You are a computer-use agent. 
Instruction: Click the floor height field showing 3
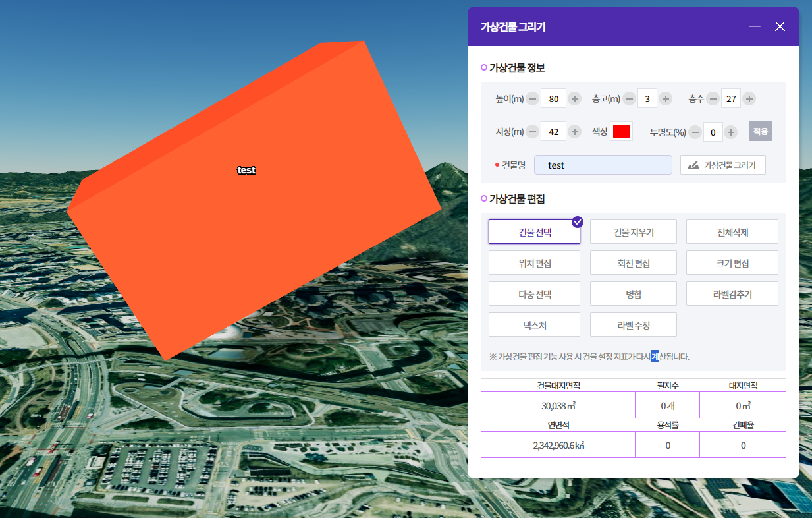coord(647,99)
